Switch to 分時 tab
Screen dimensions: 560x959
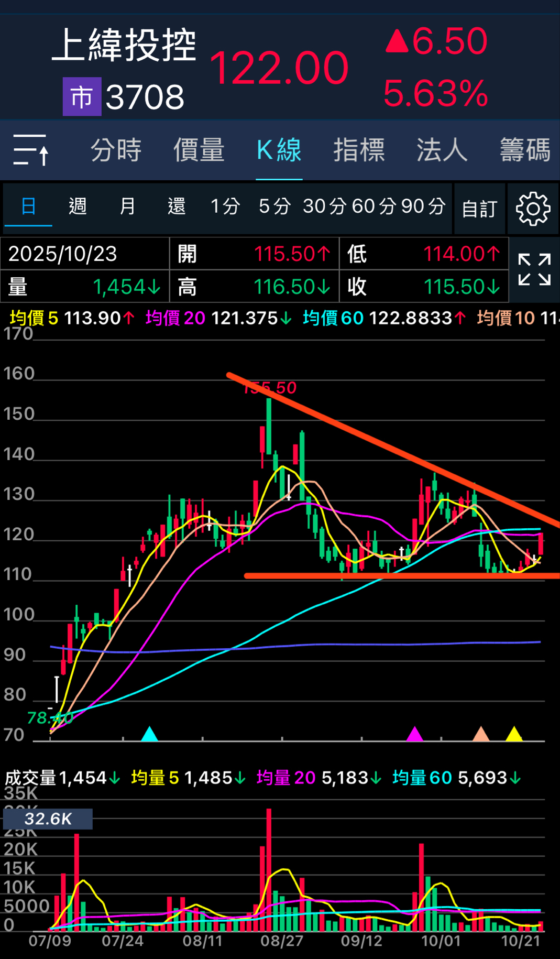(116, 150)
